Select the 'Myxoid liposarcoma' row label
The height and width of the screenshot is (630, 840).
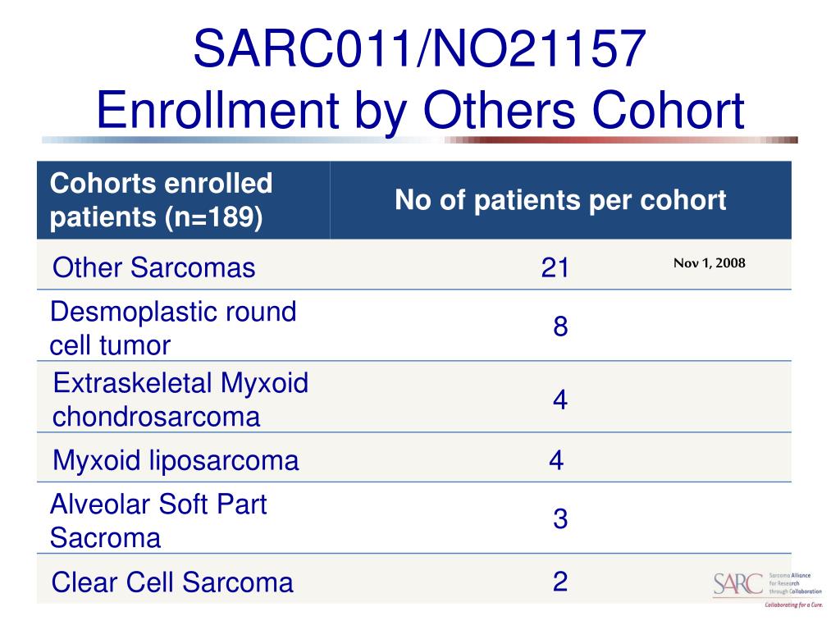click(x=176, y=460)
